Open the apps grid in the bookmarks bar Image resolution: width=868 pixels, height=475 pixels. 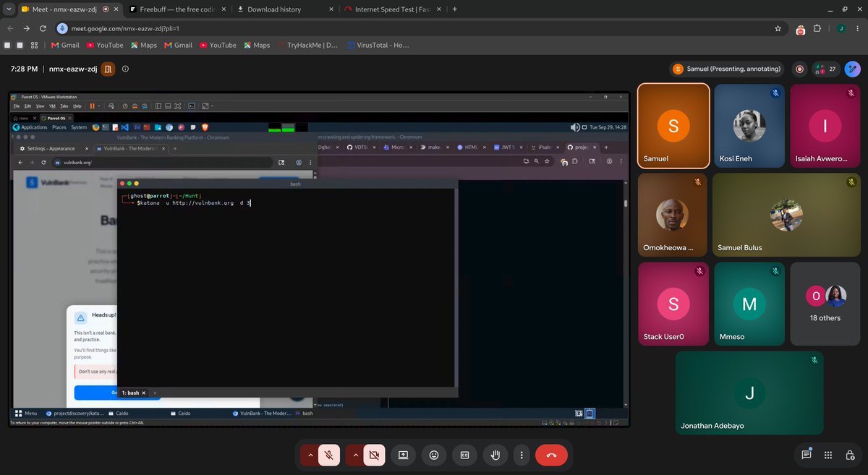coord(34,45)
